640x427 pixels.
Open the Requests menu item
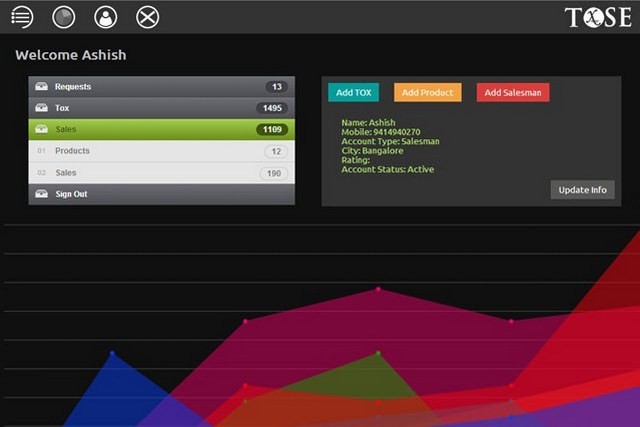click(x=162, y=87)
